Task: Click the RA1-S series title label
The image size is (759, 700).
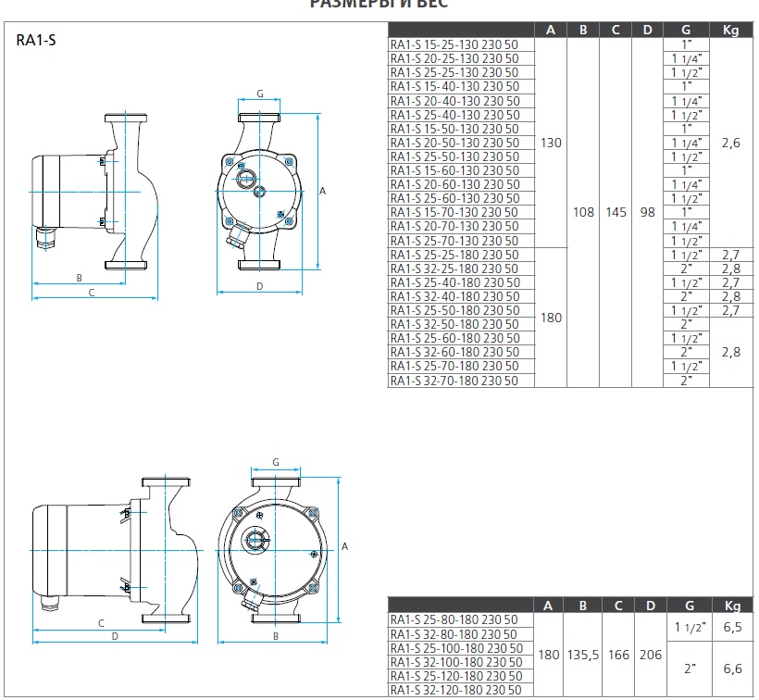Action: pos(36,40)
